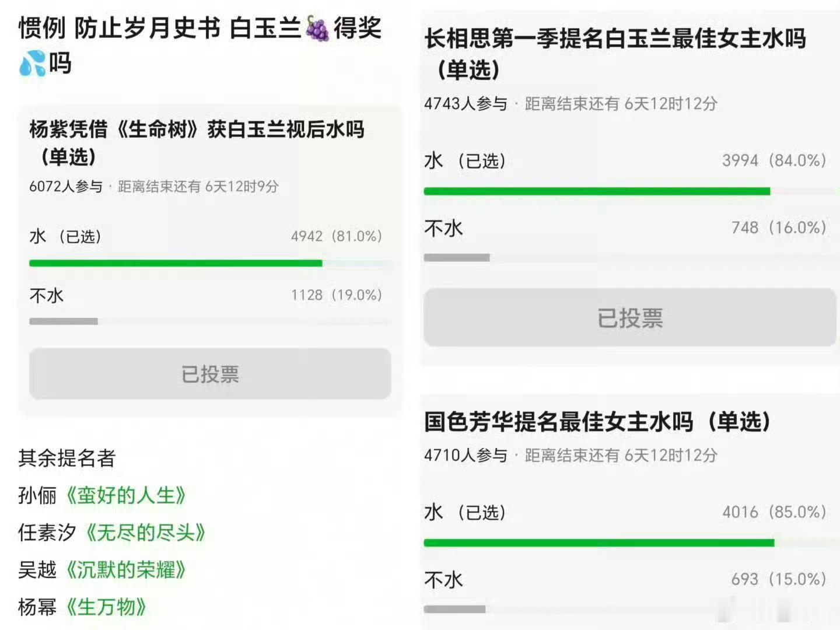Click 6072人参与 participant count text

[66, 187]
